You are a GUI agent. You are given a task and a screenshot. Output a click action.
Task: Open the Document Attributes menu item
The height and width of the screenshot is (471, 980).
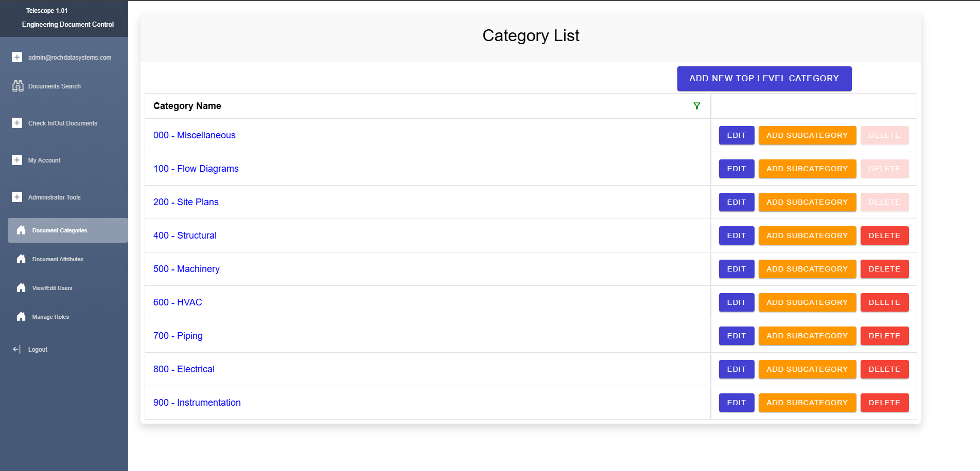tap(58, 259)
